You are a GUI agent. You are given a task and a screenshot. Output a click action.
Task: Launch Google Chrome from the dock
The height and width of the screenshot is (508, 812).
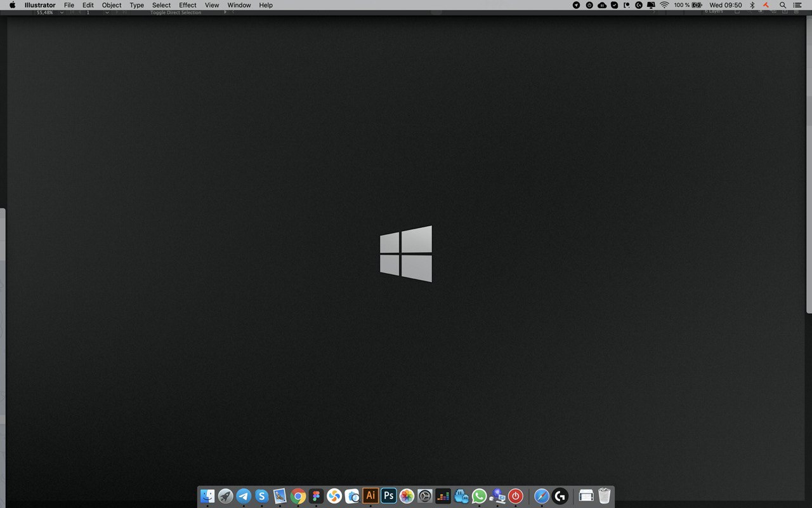(298, 496)
